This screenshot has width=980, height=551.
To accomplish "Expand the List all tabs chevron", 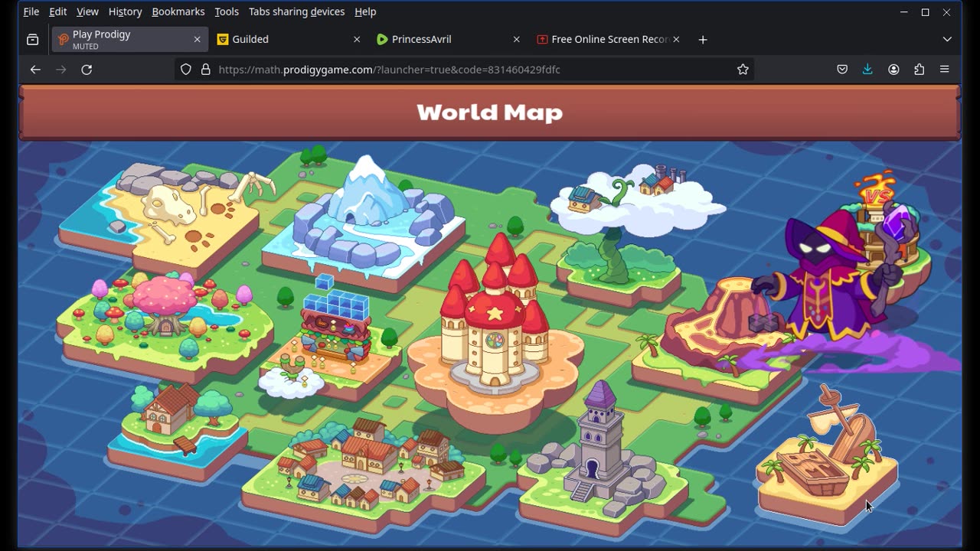I will (x=947, y=39).
